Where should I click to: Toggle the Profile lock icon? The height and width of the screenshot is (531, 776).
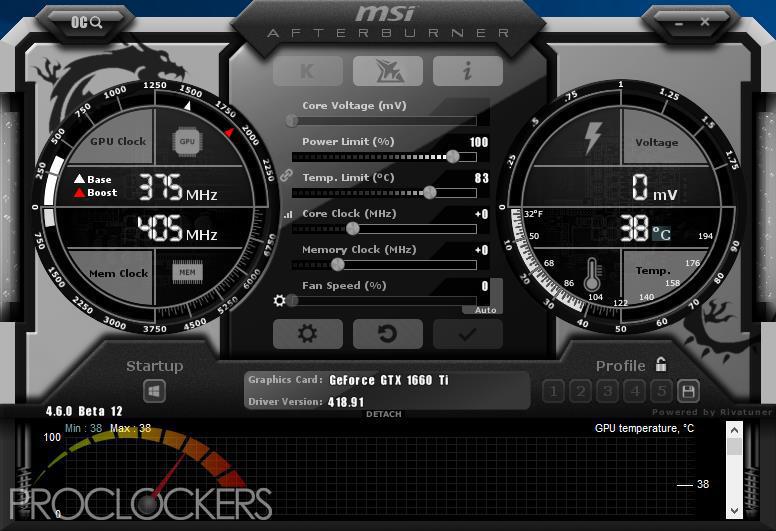click(x=661, y=364)
